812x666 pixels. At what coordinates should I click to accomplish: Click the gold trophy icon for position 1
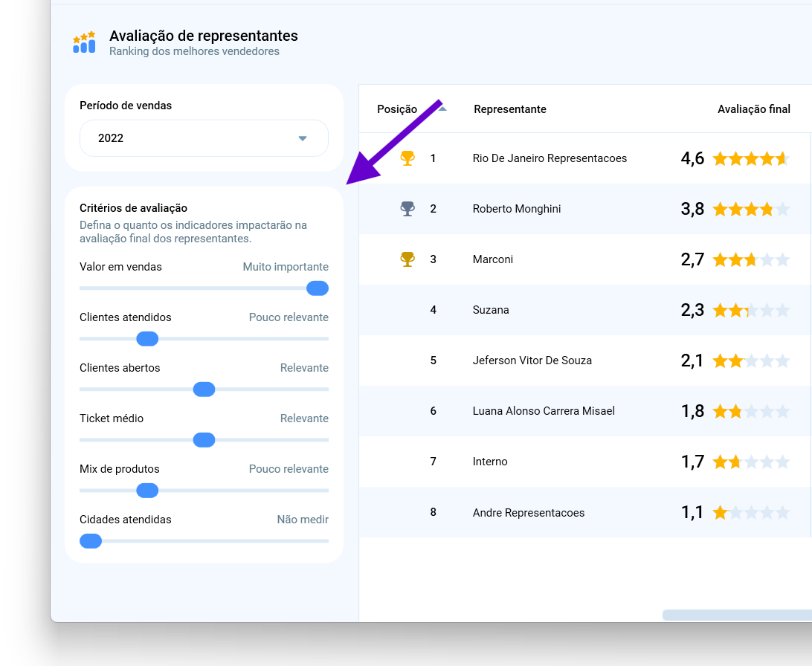coord(407,158)
